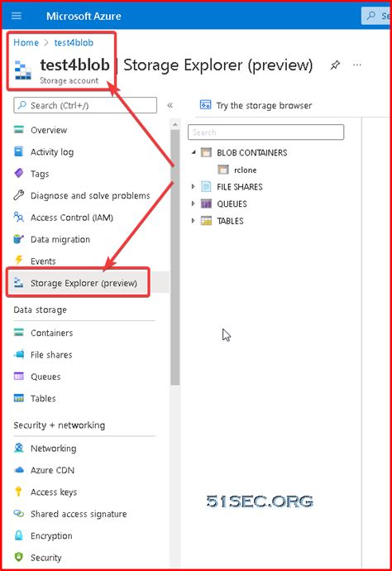Open Access Control (IAM) page
Image resolution: width=392 pixels, height=571 pixels.
pyautogui.click(x=72, y=218)
